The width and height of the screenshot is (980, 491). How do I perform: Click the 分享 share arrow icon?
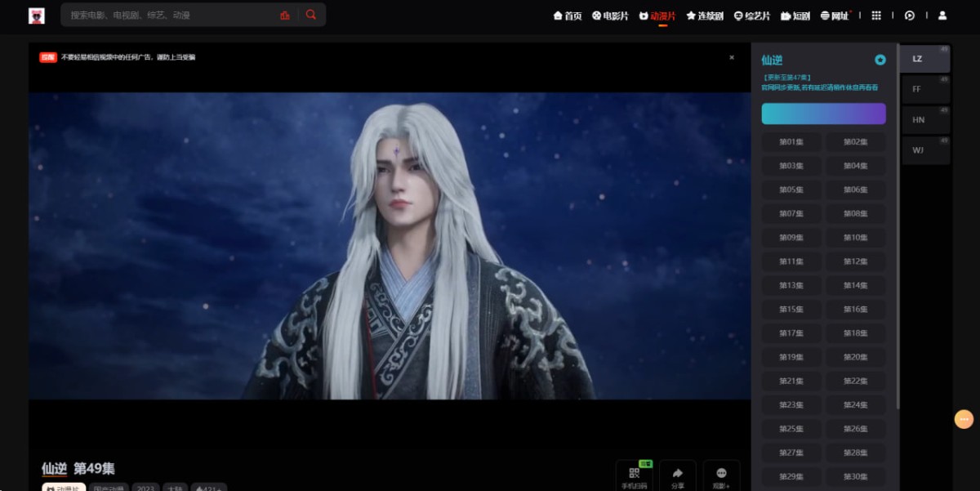click(678, 474)
